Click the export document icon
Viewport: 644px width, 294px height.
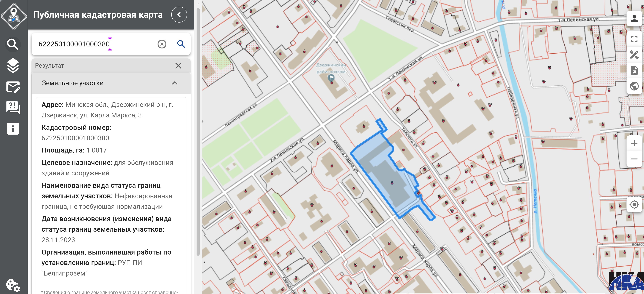tap(634, 70)
